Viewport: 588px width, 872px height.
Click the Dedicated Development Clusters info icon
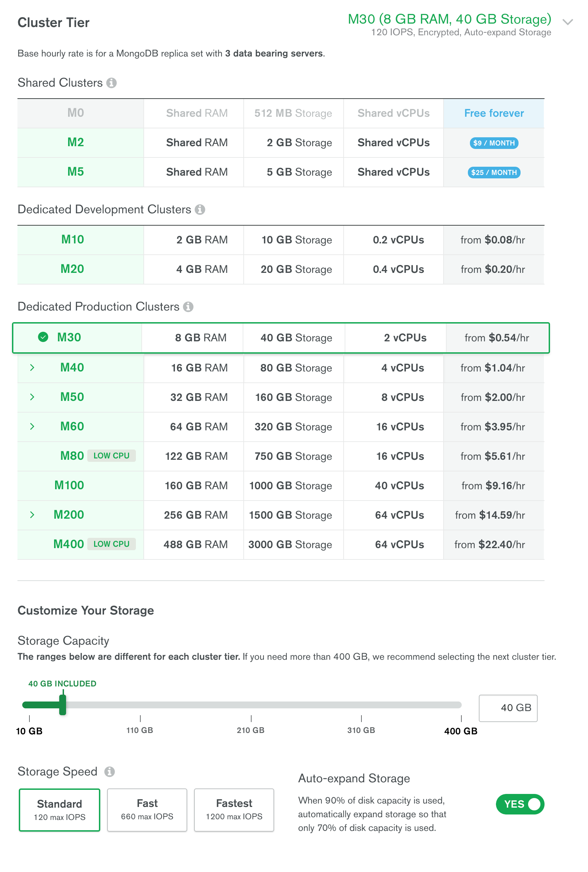[x=200, y=209]
